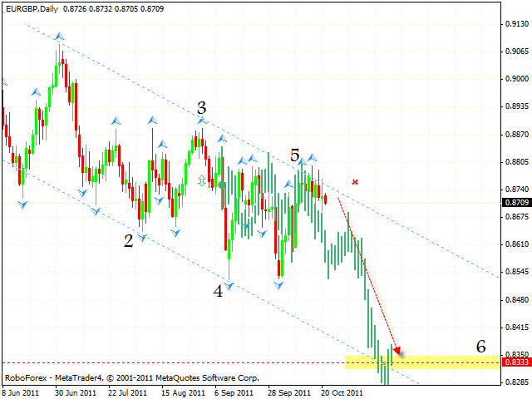Select the wave 4 label
This screenshot has height=399, width=532.
[218, 291]
